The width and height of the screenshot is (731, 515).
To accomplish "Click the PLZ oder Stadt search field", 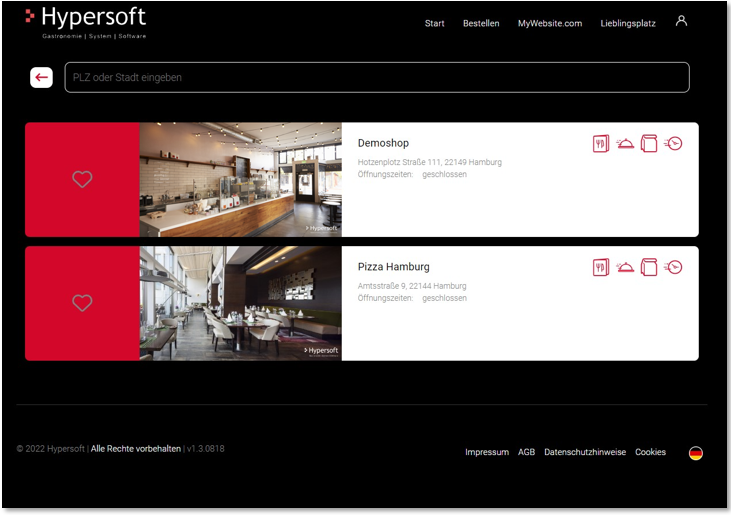I will tap(376, 77).
